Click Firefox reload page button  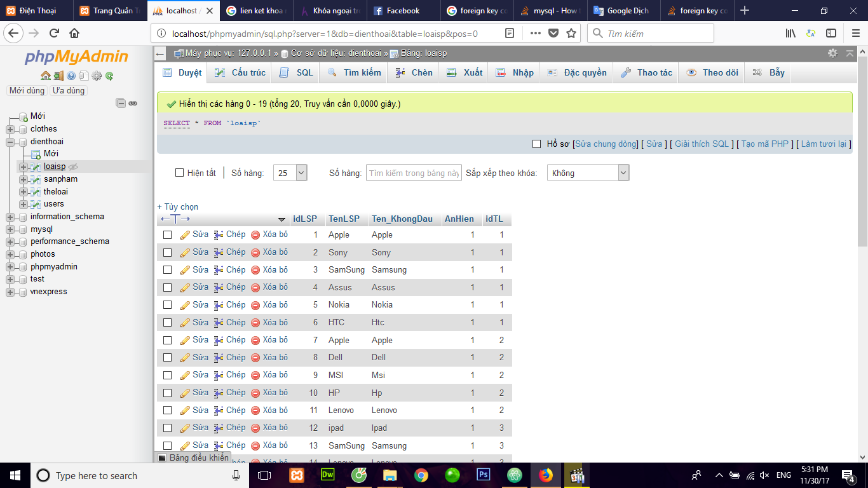55,33
